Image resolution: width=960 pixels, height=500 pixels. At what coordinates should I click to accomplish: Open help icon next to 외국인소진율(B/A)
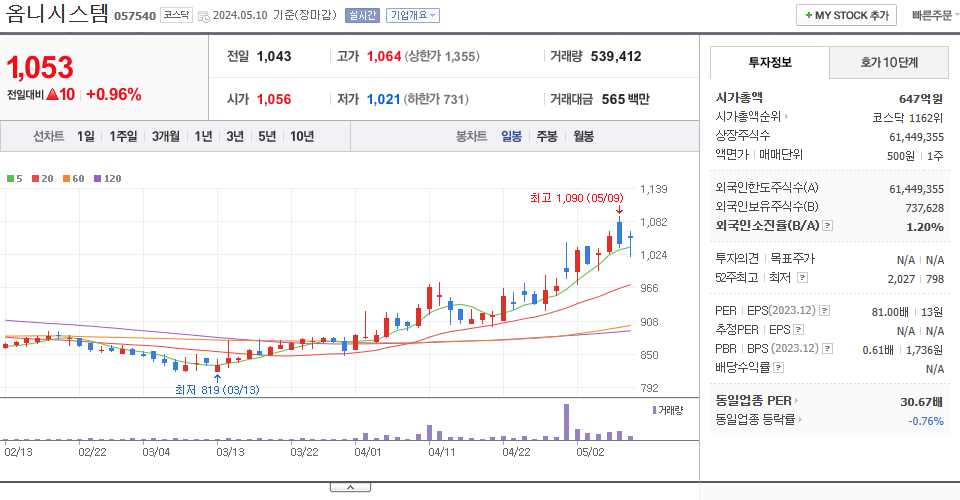(x=827, y=226)
